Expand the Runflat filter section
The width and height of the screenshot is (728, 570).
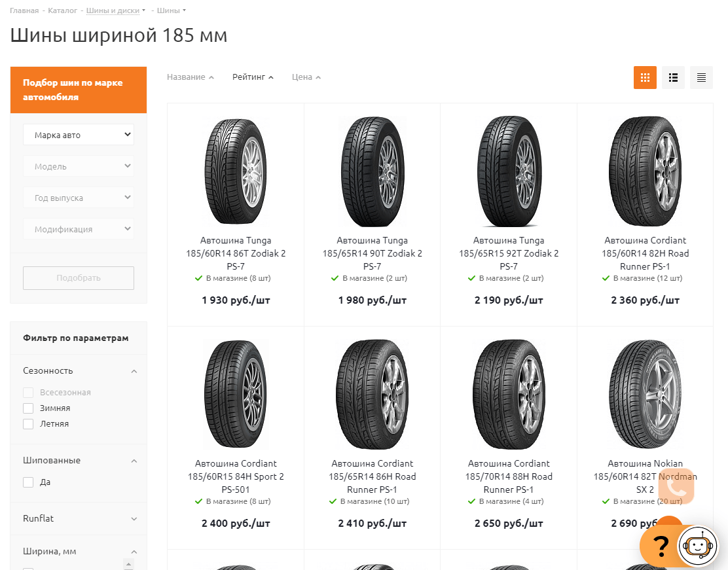(134, 518)
